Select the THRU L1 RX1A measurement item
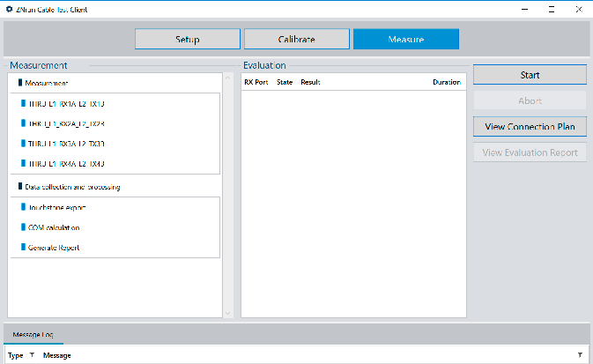Viewport: 593px width, 364px height. click(67, 104)
